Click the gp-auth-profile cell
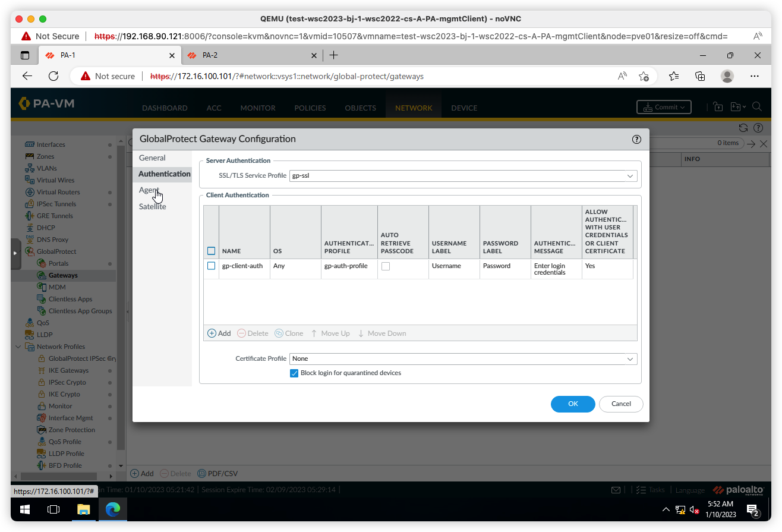Viewport: 782px width, 532px height. coord(349,269)
